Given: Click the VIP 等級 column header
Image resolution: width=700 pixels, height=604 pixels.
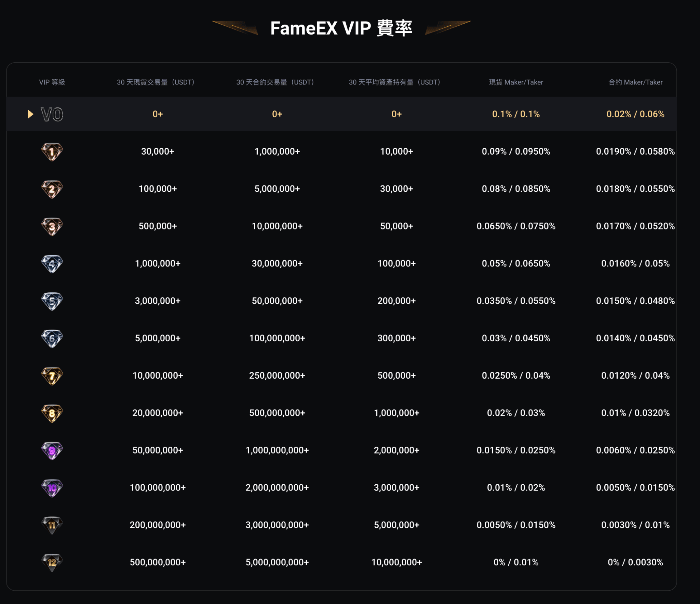Looking at the screenshot, I should (x=52, y=82).
